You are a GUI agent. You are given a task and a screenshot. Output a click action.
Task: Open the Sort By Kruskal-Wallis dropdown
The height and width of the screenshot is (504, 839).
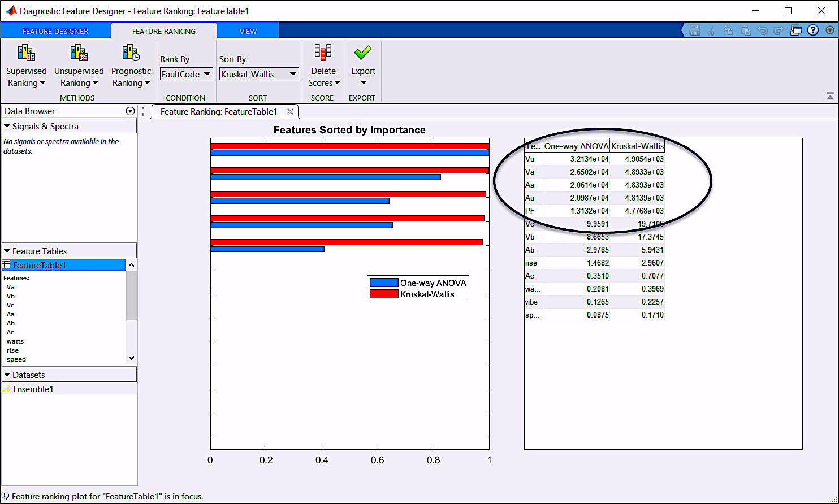[x=259, y=74]
